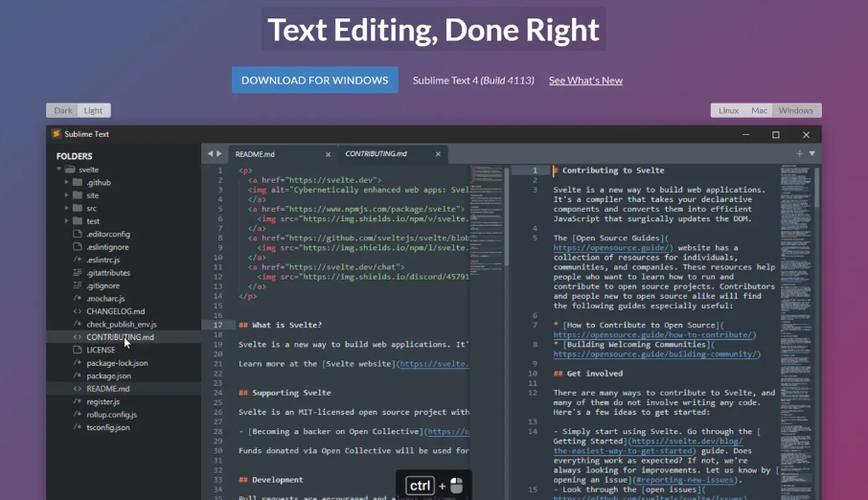Go to previous tab with left arrow
This screenshot has height=500, width=868.
click(x=210, y=153)
